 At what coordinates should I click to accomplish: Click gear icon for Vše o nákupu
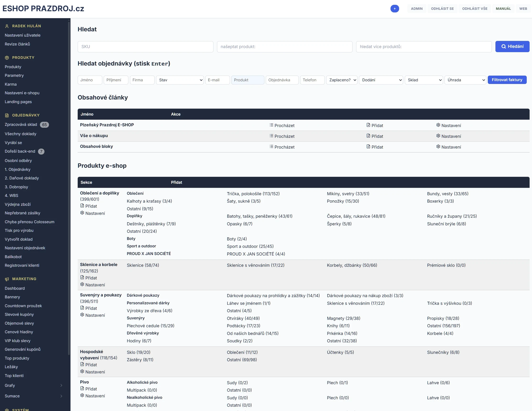(x=438, y=136)
